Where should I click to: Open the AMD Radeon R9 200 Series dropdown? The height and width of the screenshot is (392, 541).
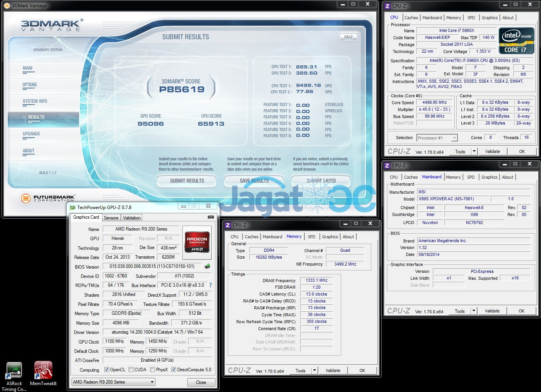(113, 382)
